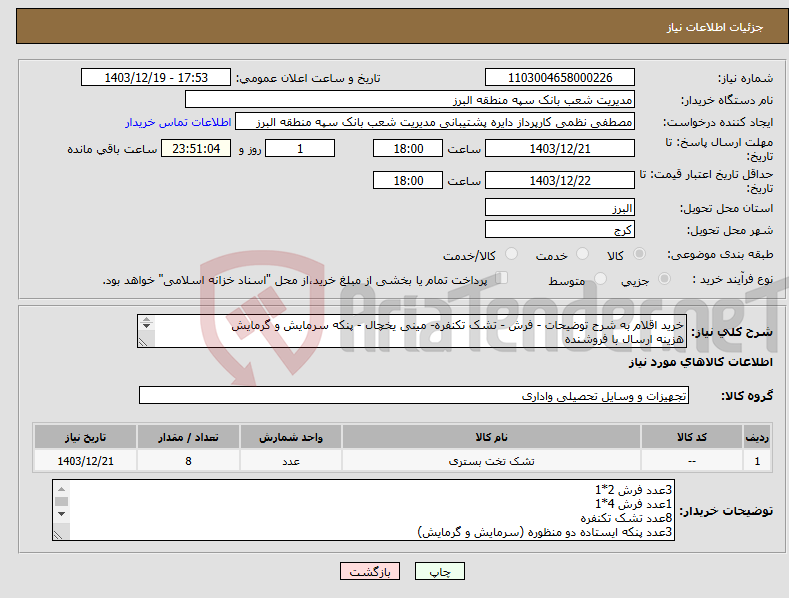Click the remaining time 23:51:04 field
The height and width of the screenshot is (598, 789).
(196, 148)
